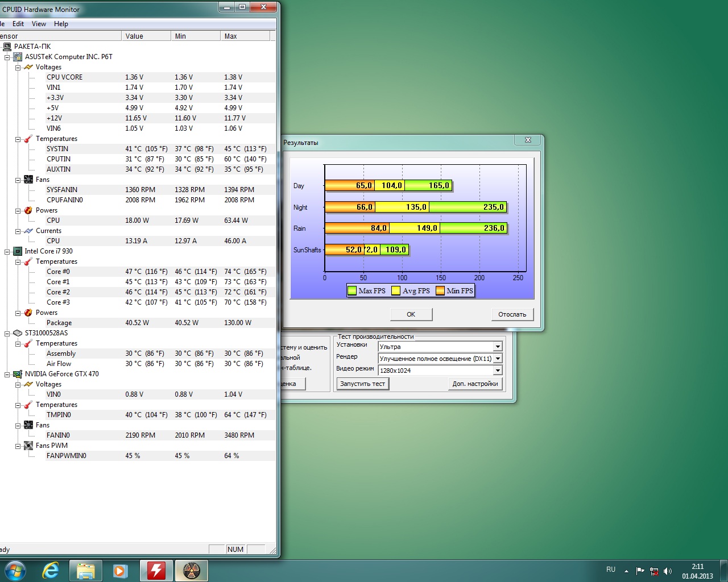The image size is (728, 582).
Task: Click the Max column header
Action: coord(245,36)
